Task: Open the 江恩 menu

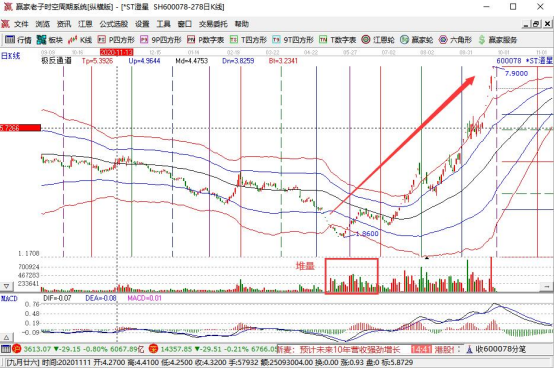Action: (85, 24)
